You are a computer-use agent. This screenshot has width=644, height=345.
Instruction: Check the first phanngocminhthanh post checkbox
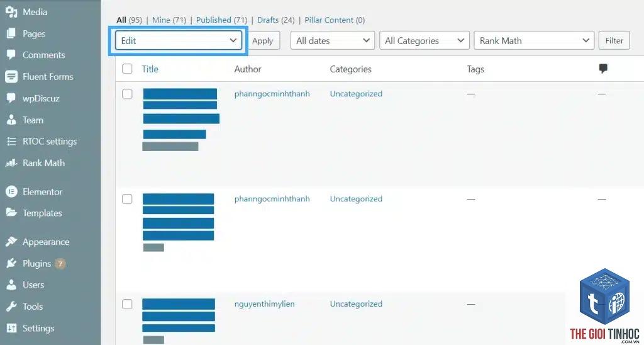[x=127, y=94]
